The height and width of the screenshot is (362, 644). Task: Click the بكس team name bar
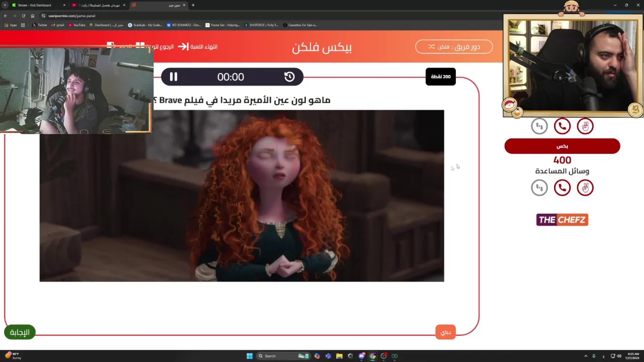[562, 146]
